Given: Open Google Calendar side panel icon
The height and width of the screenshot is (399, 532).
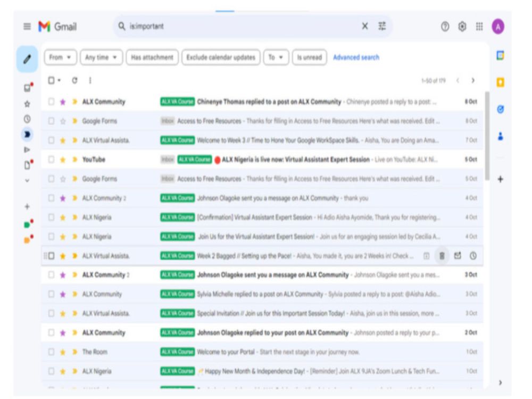Looking at the screenshot, I should 501,55.
